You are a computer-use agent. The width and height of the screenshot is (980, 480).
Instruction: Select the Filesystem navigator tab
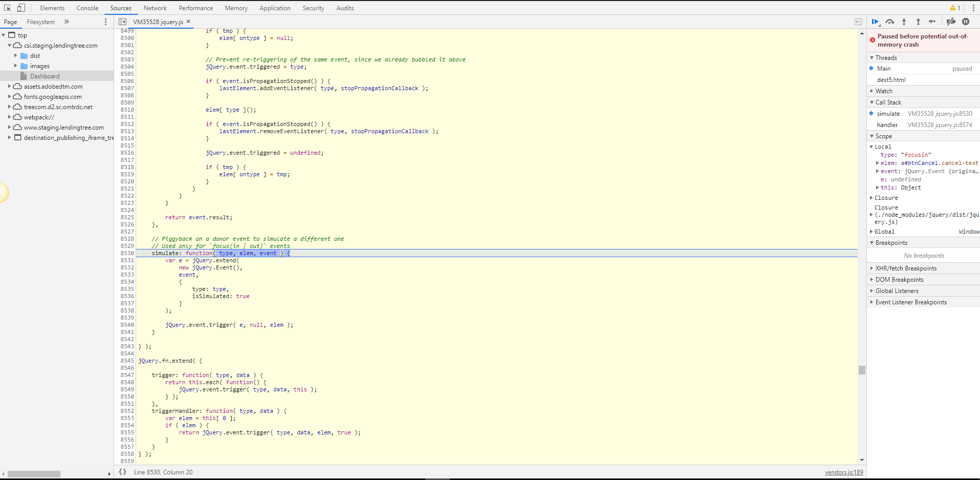pyautogui.click(x=40, y=22)
